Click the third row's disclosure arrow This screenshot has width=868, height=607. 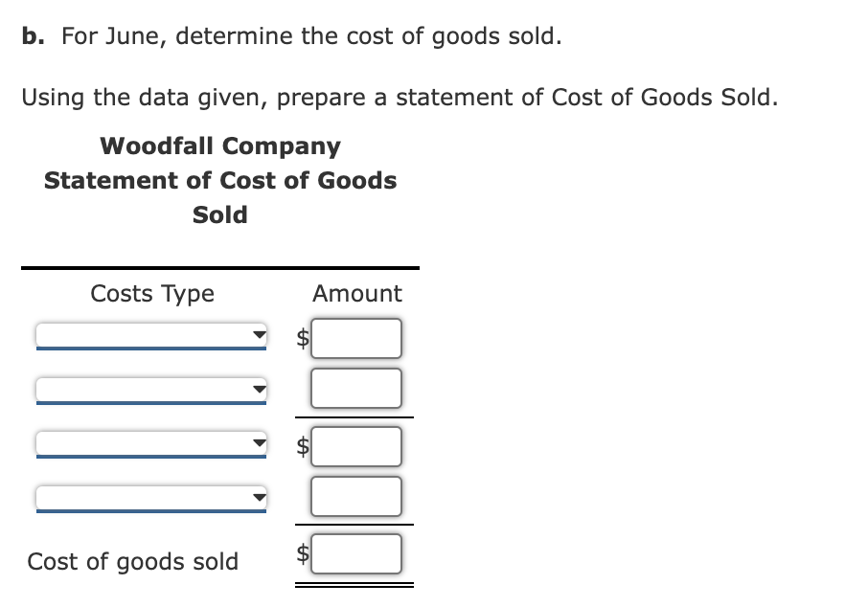(x=258, y=443)
